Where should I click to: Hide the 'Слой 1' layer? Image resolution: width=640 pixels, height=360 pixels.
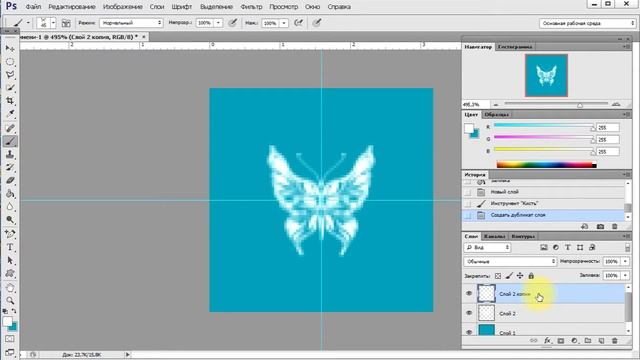(x=469, y=332)
